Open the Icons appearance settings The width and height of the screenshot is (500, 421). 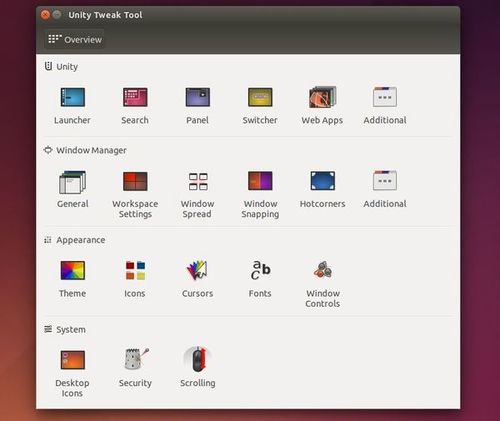(135, 270)
